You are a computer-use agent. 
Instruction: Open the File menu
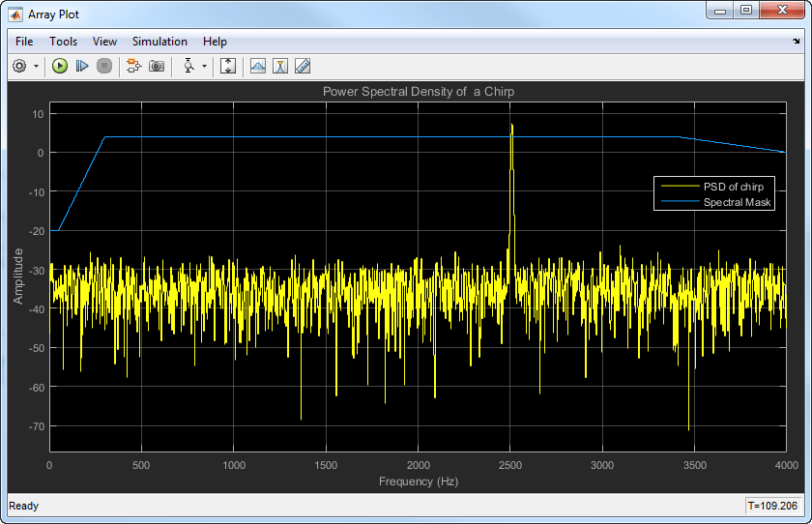coord(24,42)
